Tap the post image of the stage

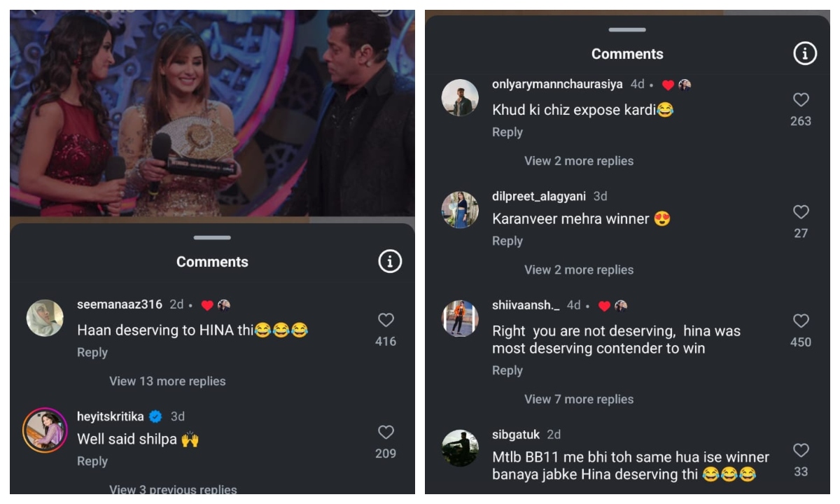(212, 112)
